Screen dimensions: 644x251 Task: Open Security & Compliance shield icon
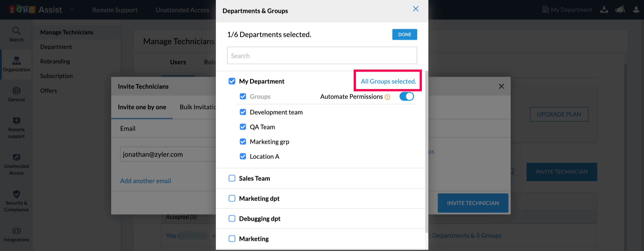click(x=16, y=194)
